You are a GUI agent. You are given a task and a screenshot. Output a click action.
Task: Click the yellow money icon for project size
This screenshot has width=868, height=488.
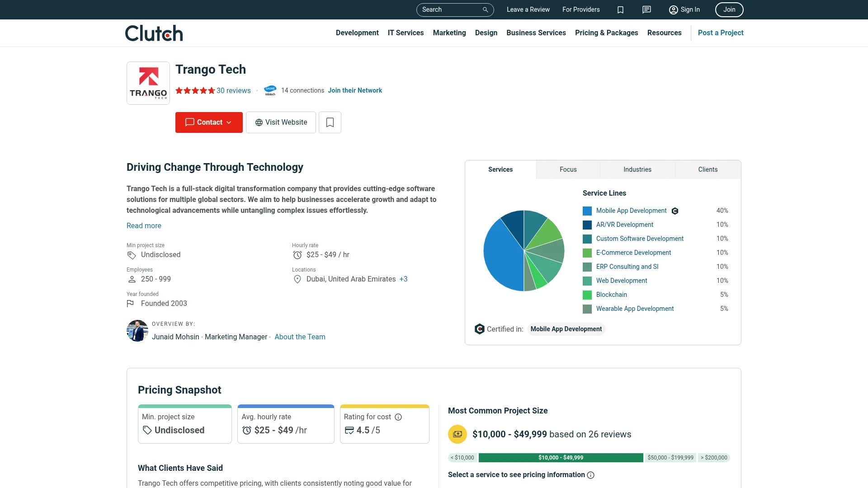point(458,434)
